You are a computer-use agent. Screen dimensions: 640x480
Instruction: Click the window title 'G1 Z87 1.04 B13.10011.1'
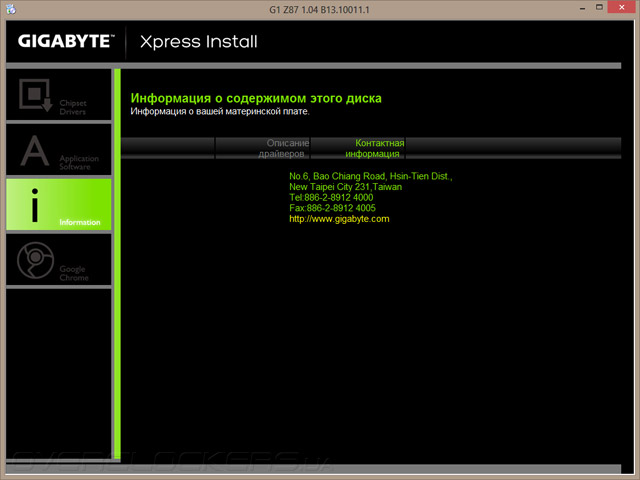[x=319, y=9]
